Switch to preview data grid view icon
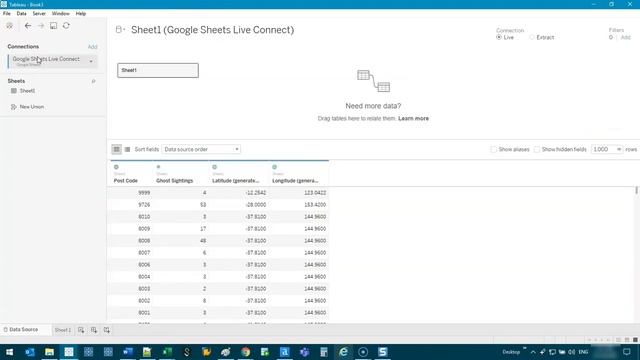640x360 pixels. [116, 149]
